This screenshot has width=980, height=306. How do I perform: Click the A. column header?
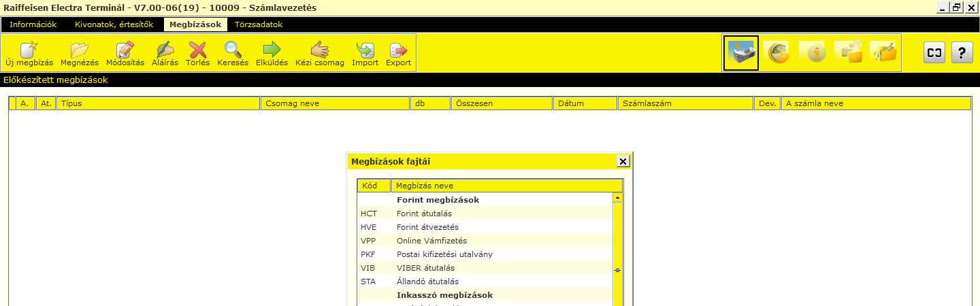pyautogui.click(x=26, y=103)
